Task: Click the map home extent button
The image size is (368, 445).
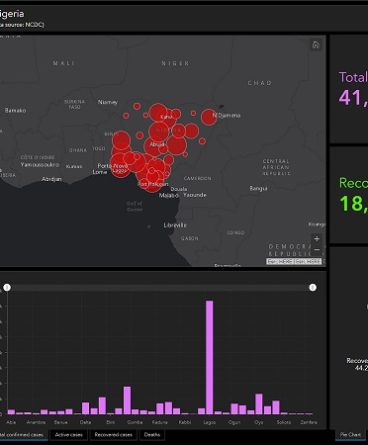Action: click(316, 45)
